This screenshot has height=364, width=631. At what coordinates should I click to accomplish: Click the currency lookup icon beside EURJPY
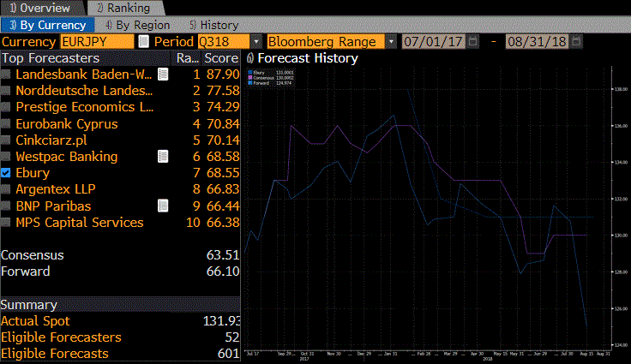[x=143, y=42]
